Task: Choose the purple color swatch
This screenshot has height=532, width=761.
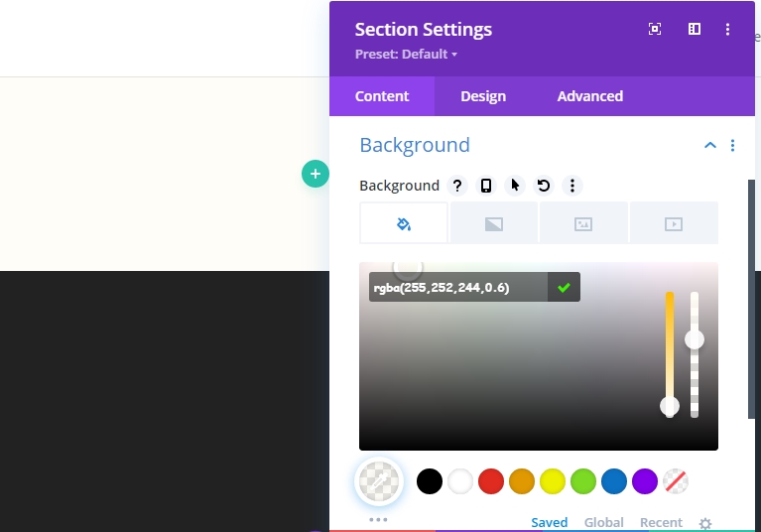Action: click(645, 481)
